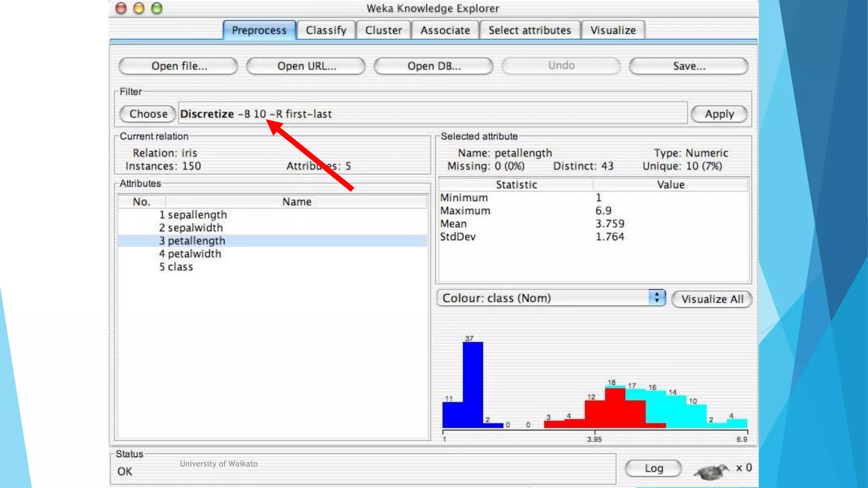Viewport: 868px width, 488px height.
Task: Select the sepallength attribute row
Action: [x=197, y=215]
